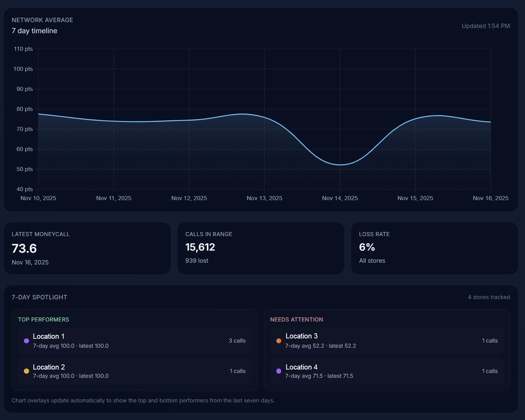
Task: Click the Needs Attention heading
Action: [x=296, y=319]
